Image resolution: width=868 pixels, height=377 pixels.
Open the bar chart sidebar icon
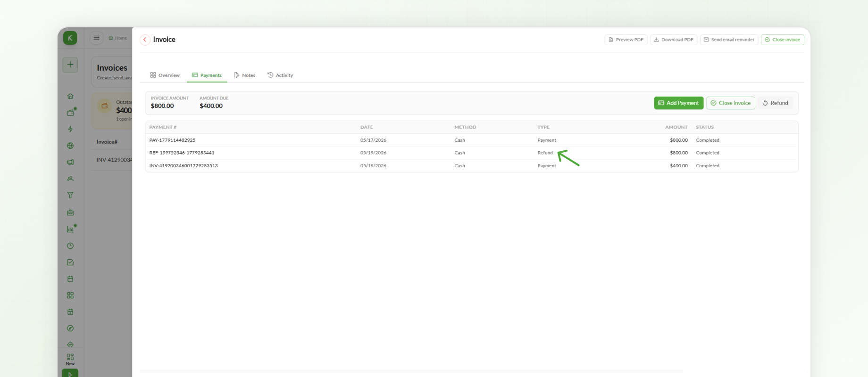click(70, 229)
